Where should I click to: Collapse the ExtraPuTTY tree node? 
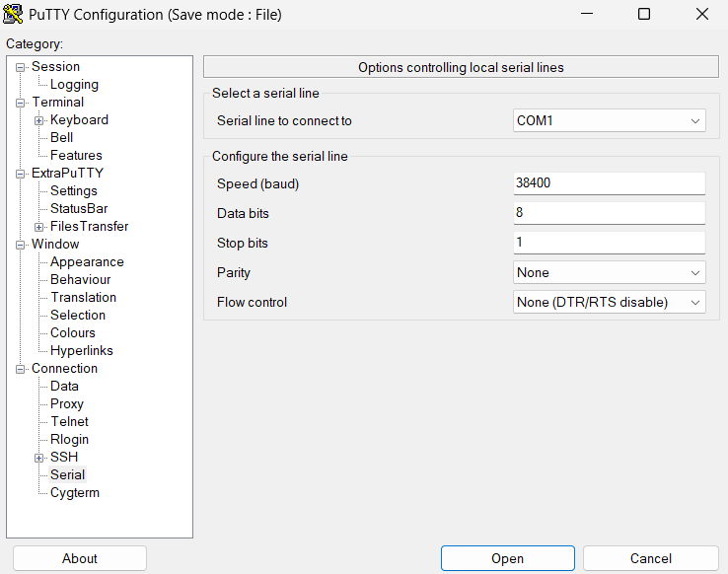[20, 174]
